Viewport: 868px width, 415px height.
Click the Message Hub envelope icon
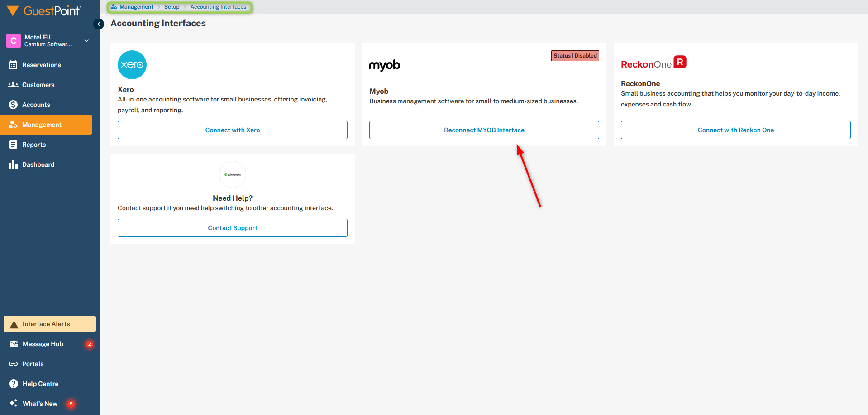coord(14,344)
